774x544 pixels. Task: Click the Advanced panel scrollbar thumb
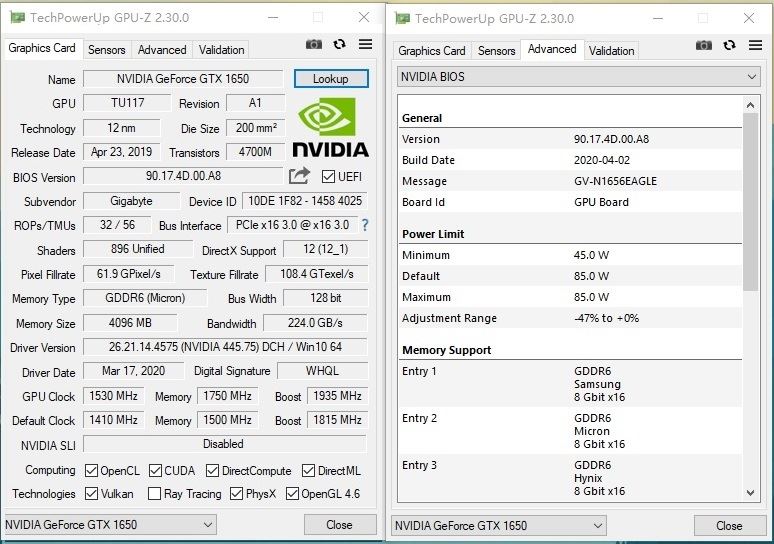750,201
